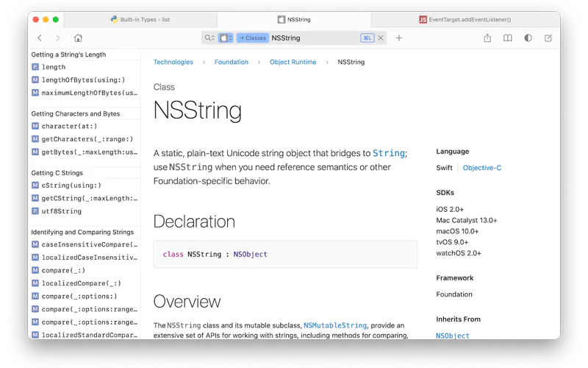
Task: Click the ⌘L shortcut badge in search
Action: pos(367,38)
